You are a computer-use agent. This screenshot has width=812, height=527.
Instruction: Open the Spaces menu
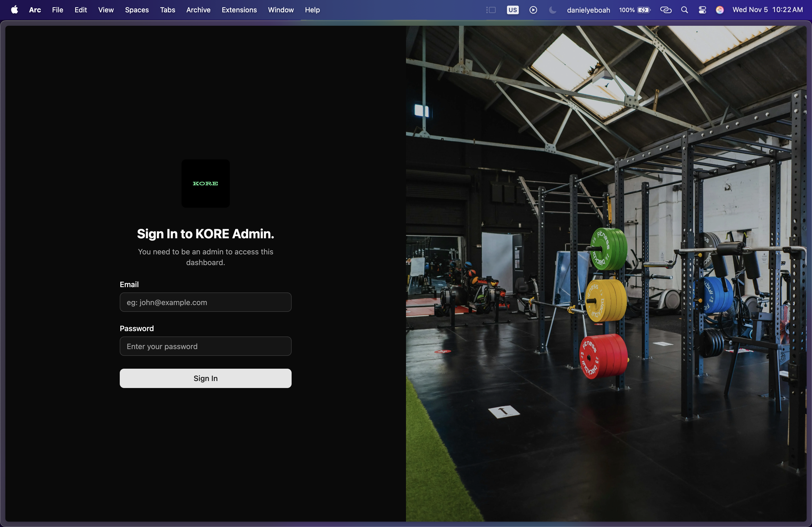click(136, 10)
